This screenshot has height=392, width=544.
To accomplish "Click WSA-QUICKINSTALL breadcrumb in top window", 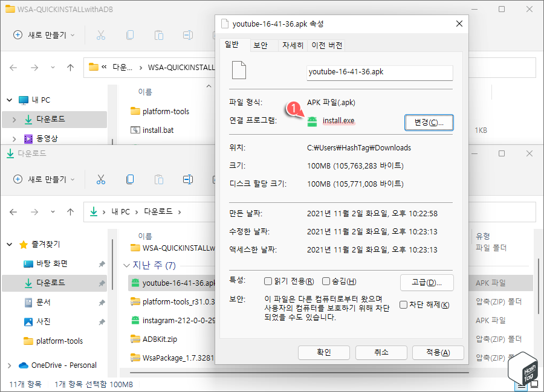I will pyautogui.click(x=181, y=67).
